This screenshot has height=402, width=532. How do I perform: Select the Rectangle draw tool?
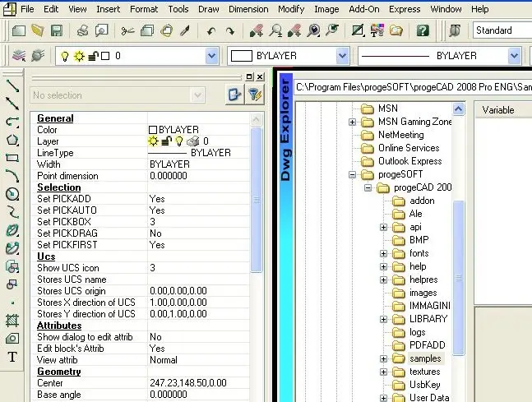(12, 158)
